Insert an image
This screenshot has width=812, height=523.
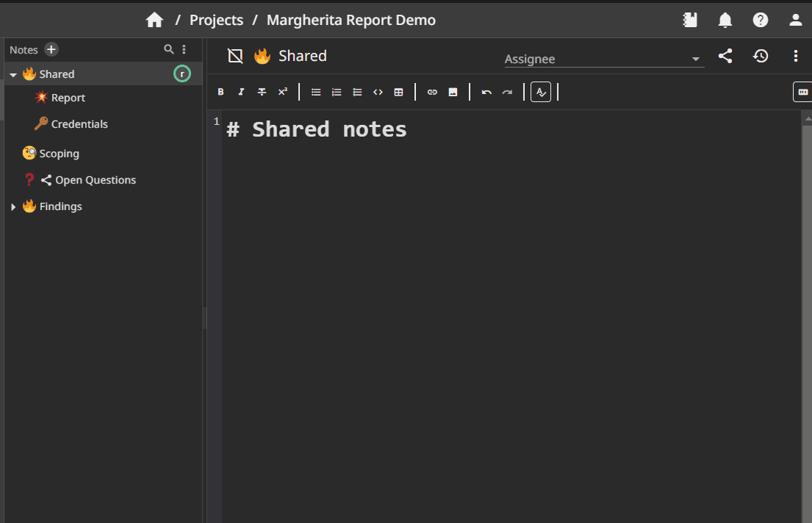coord(453,92)
